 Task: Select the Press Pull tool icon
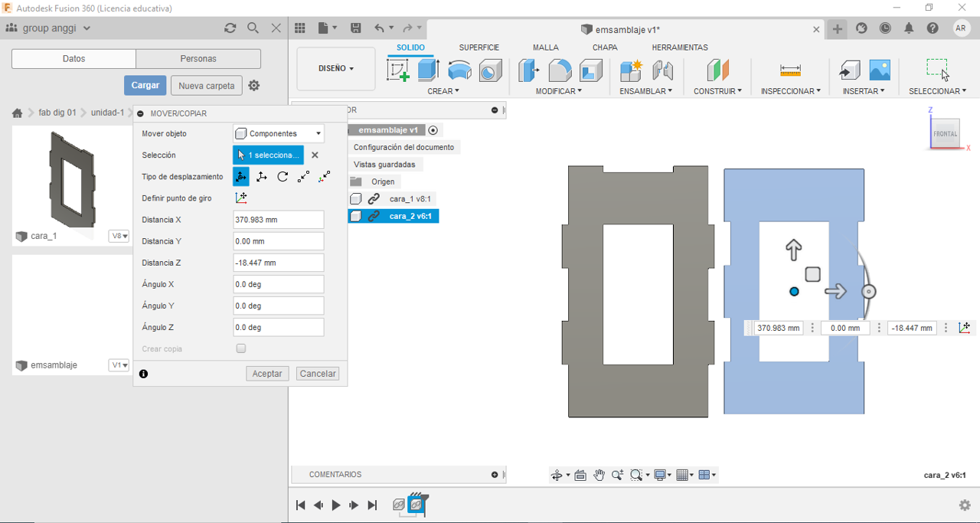(x=529, y=70)
